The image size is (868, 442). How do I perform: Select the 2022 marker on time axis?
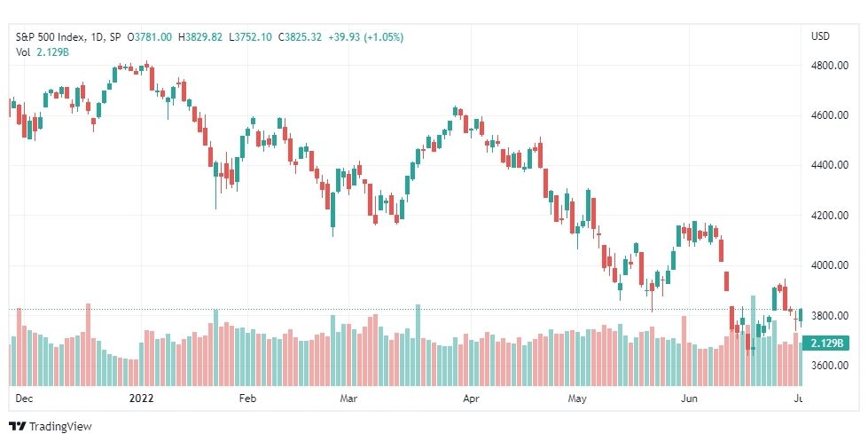click(x=142, y=399)
